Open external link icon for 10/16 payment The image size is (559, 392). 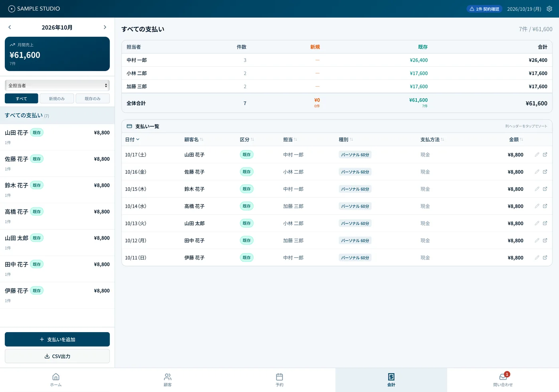pyautogui.click(x=545, y=172)
